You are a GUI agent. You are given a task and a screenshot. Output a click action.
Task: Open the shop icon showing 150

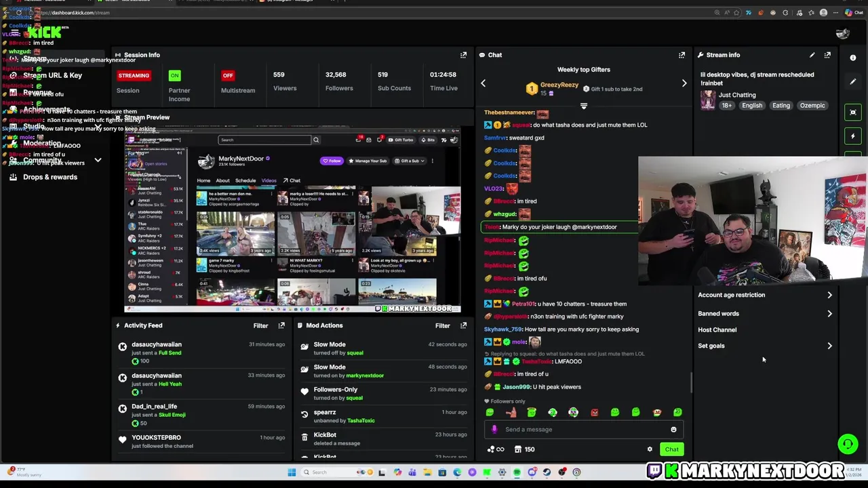click(x=524, y=449)
